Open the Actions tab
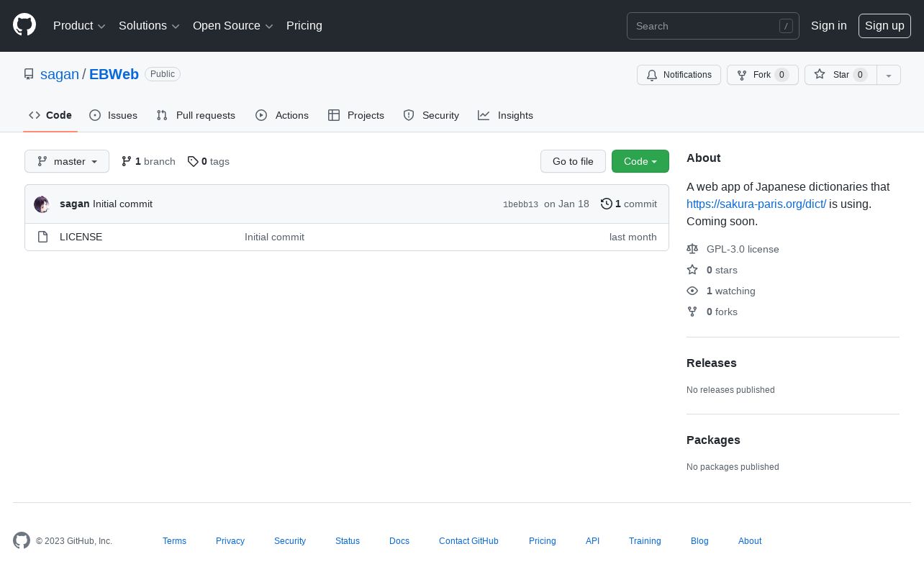This screenshot has width=924, height=585. [282, 115]
